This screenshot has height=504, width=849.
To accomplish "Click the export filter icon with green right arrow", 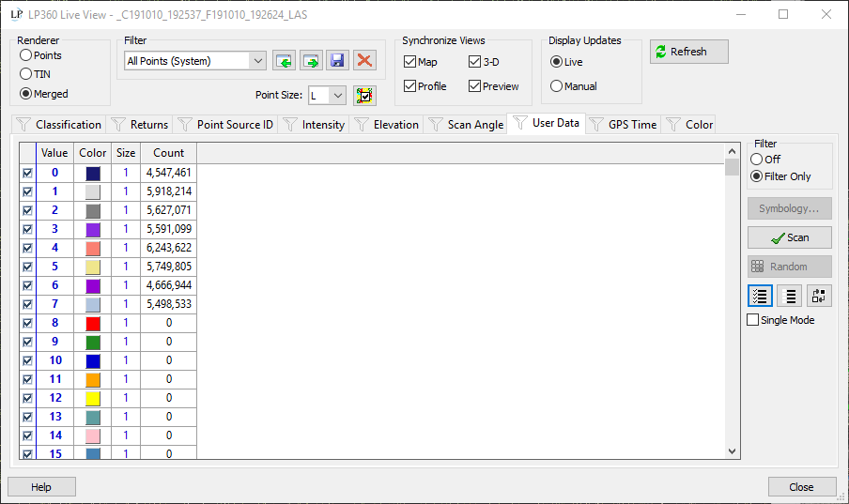I will click(x=311, y=61).
